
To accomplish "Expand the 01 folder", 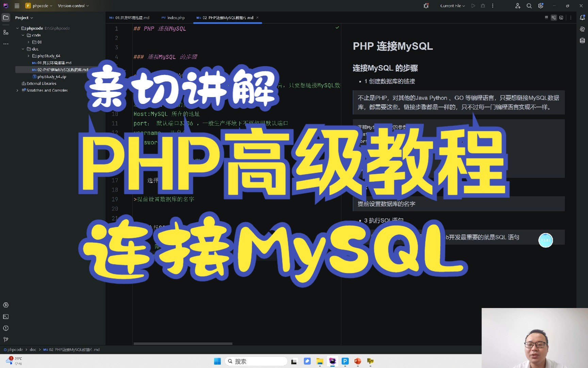I will click(29, 42).
